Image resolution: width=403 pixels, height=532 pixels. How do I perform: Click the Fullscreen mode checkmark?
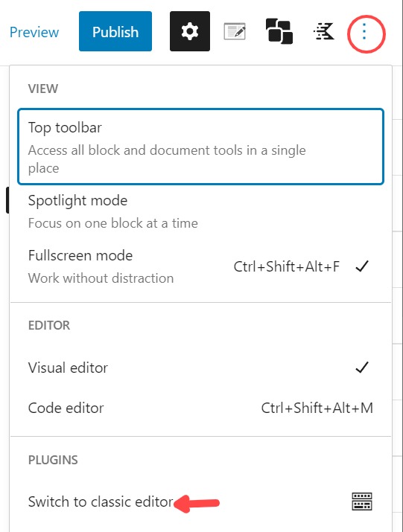(x=362, y=266)
